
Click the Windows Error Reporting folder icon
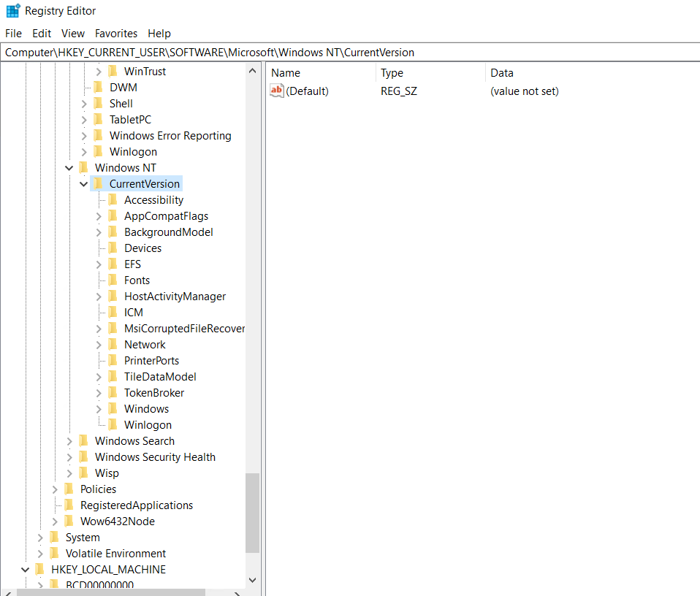tap(98, 135)
